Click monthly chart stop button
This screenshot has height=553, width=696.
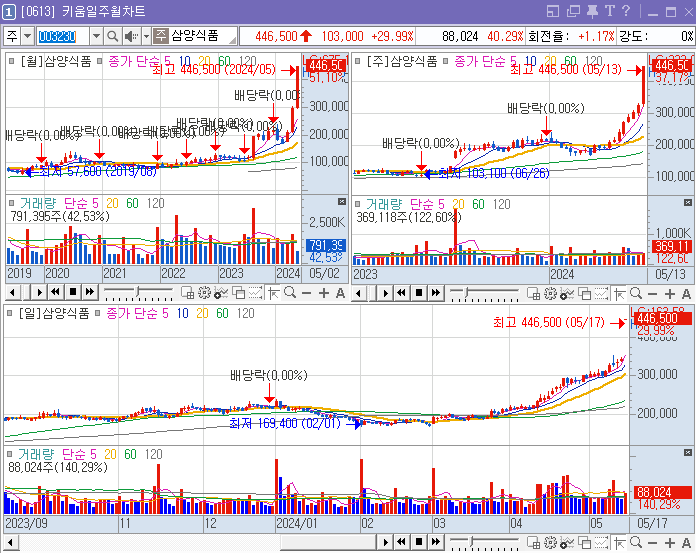click(x=73, y=292)
